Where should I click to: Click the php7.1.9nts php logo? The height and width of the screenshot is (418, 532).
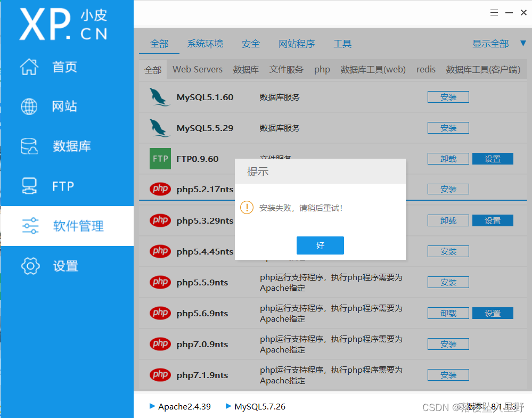pyautogui.click(x=160, y=375)
